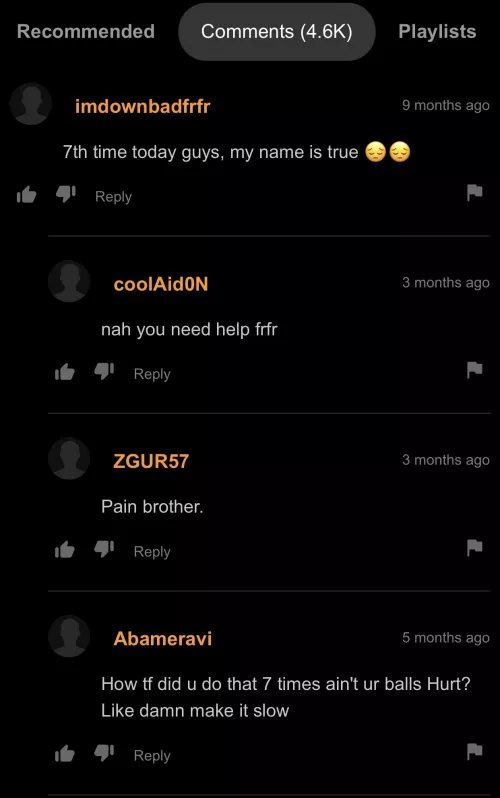
Task: Reply to imdownbadfrfr's comment
Action: pyautogui.click(x=113, y=196)
